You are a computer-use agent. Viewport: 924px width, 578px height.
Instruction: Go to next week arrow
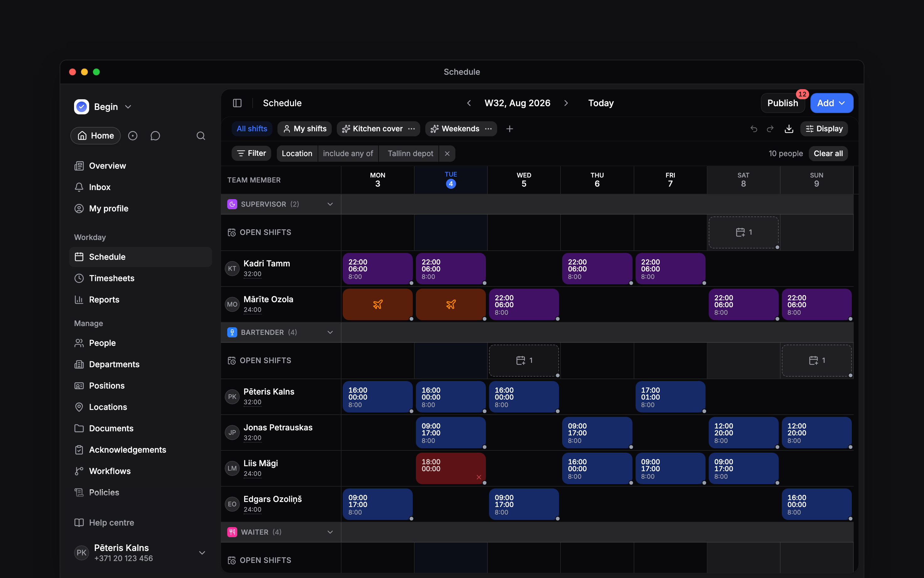tap(566, 103)
